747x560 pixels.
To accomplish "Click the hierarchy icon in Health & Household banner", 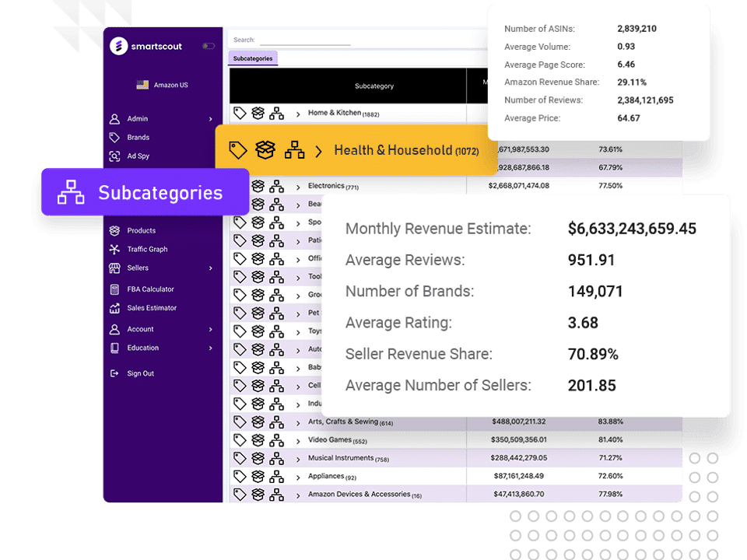I will (294, 150).
